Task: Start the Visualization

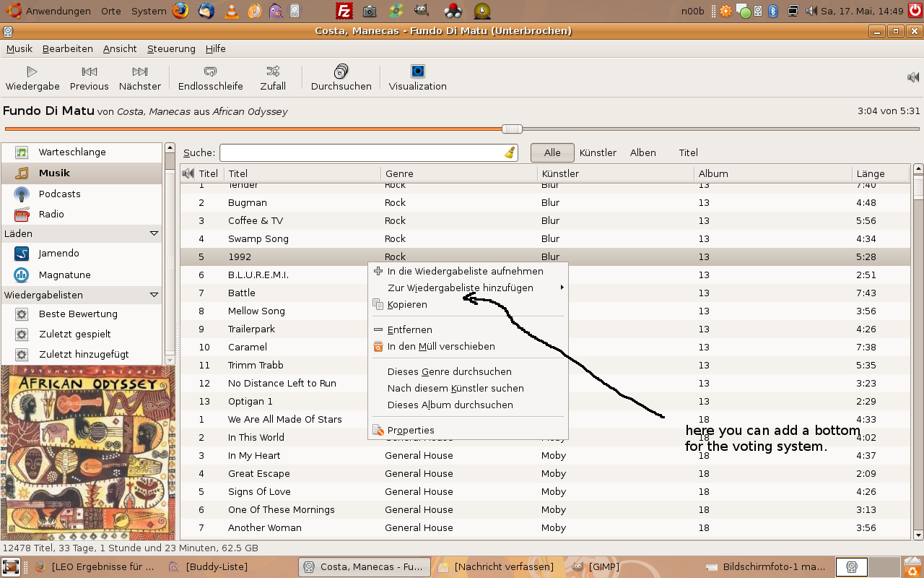Action: [x=418, y=78]
